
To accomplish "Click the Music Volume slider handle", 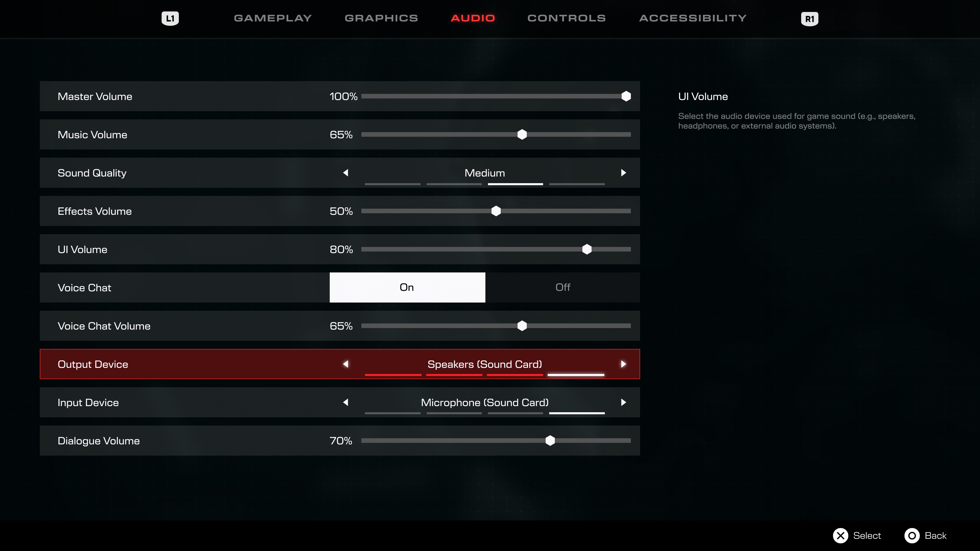I will click(x=522, y=134).
